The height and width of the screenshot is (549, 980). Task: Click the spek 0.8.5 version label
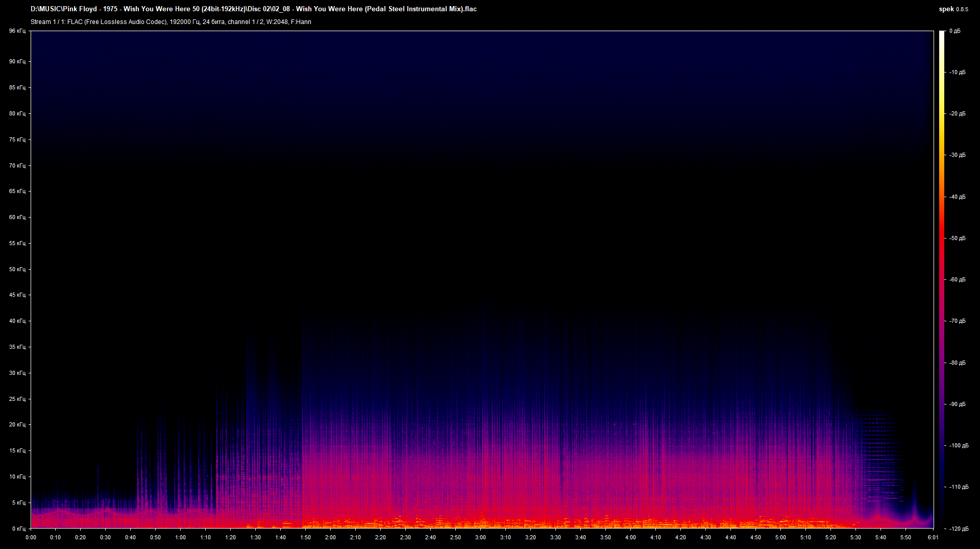pos(954,9)
